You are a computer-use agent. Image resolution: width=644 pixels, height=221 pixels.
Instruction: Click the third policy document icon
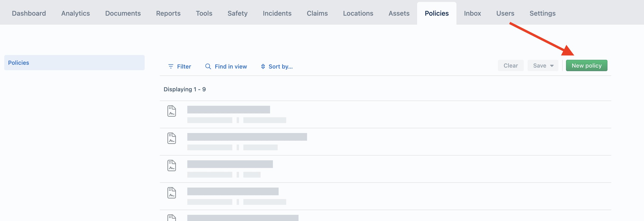click(171, 166)
